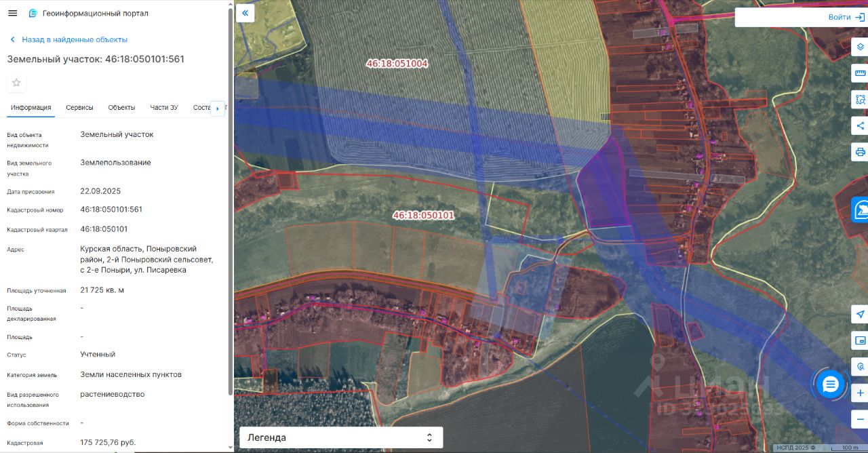This screenshot has height=453, width=868.
Task: Click the area value 21 725 кв. м
Action: pyautogui.click(x=102, y=290)
